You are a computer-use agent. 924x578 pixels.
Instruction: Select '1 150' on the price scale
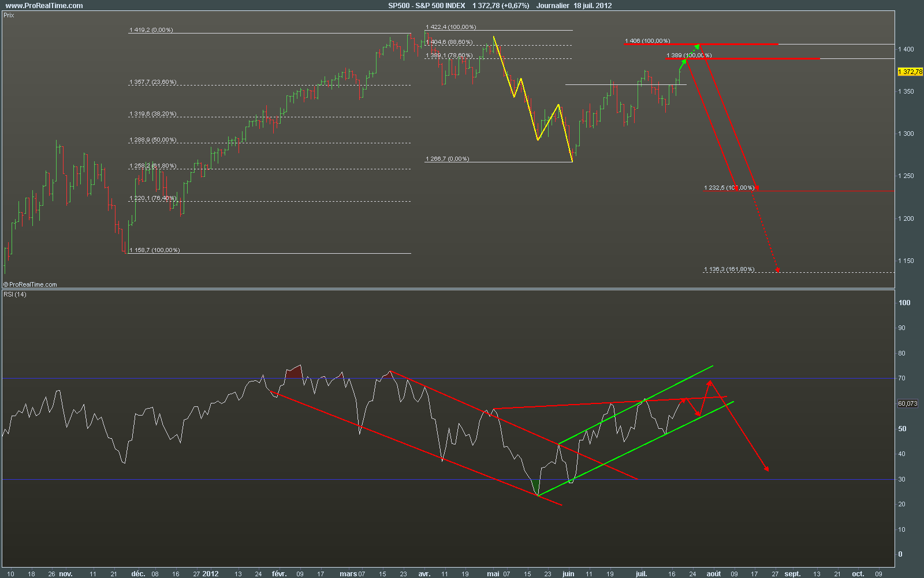click(906, 261)
